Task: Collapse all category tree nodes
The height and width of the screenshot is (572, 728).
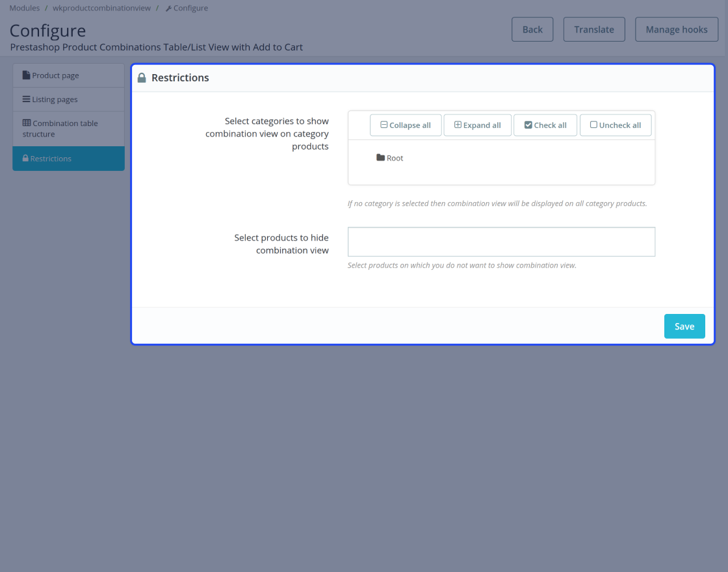Action: (x=405, y=125)
